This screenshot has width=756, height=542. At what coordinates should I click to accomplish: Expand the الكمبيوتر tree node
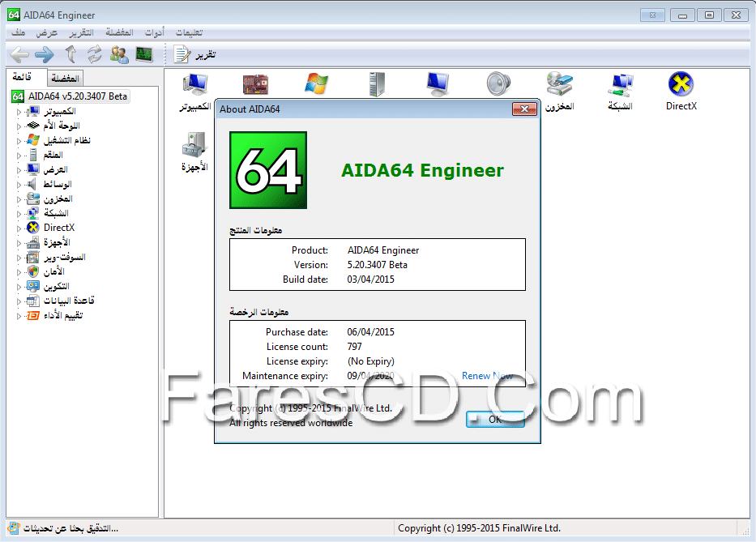19,112
